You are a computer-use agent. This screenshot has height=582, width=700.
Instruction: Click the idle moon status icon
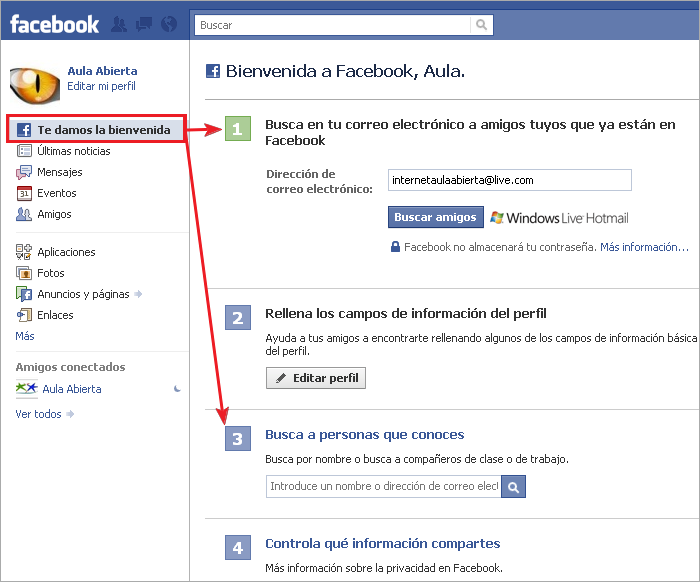click(177, 389)
